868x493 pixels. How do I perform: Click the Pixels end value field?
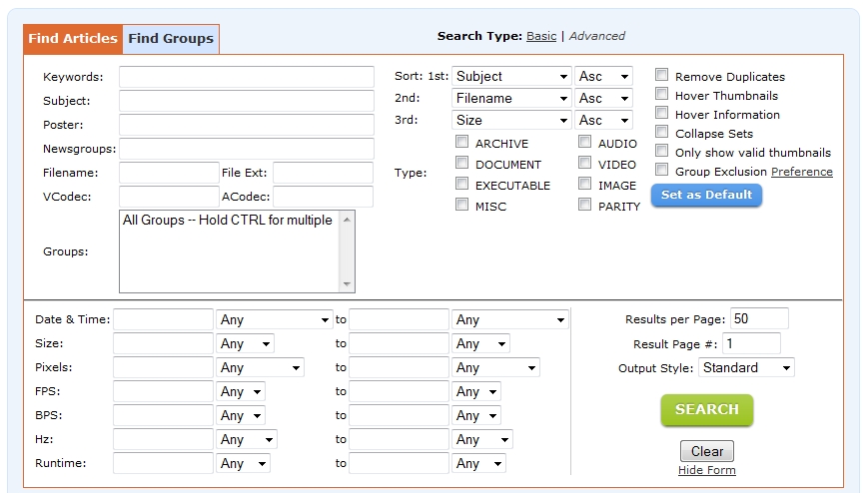pos(400,367)
